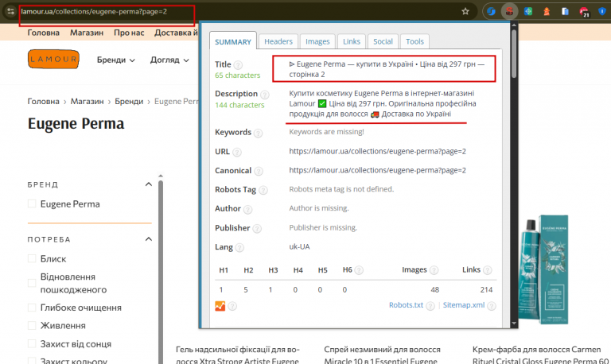611x364 pixels.
Task: Show the H6 headings help icon
Action: pos(359,270)
